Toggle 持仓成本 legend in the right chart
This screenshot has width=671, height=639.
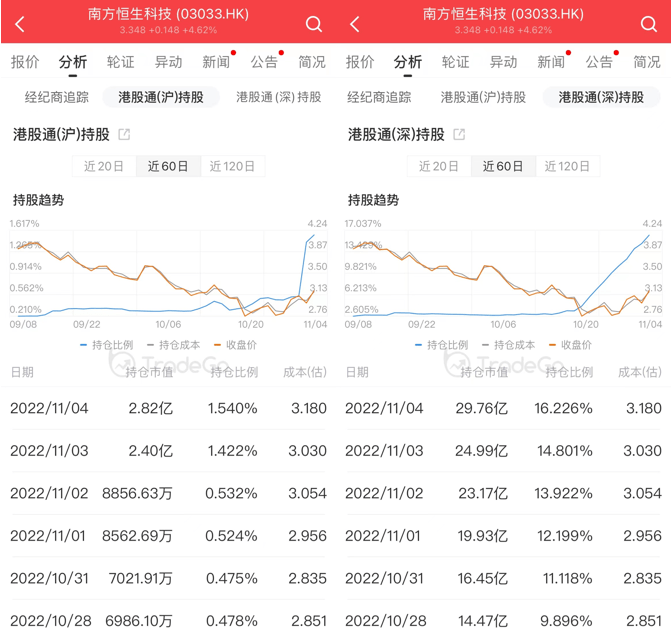[509, 345]
